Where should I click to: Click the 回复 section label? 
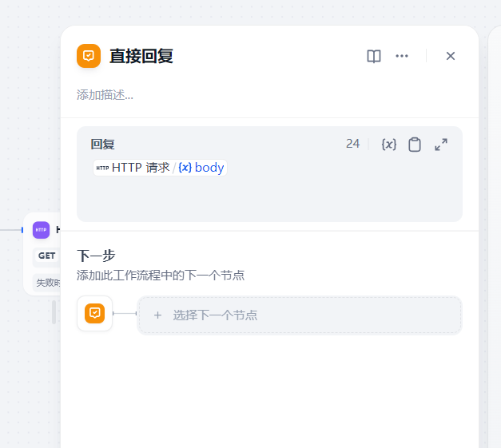pos(102,145)
